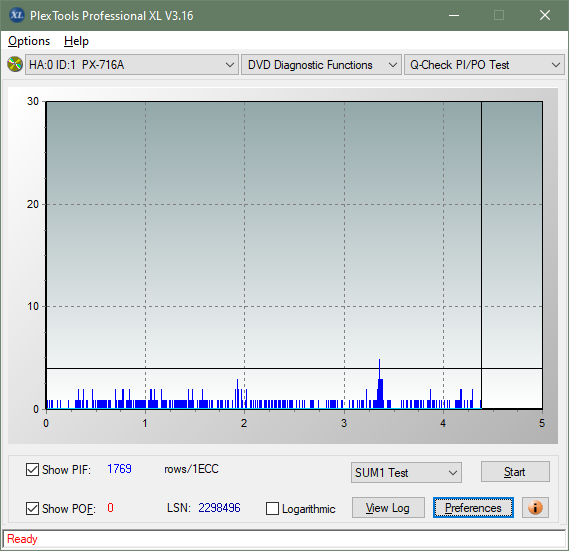Expand the DVD Diagnostic Functions dropdown
Image resolution: width=569 pixels, height=551 pixels.
[x=321, y=65]
